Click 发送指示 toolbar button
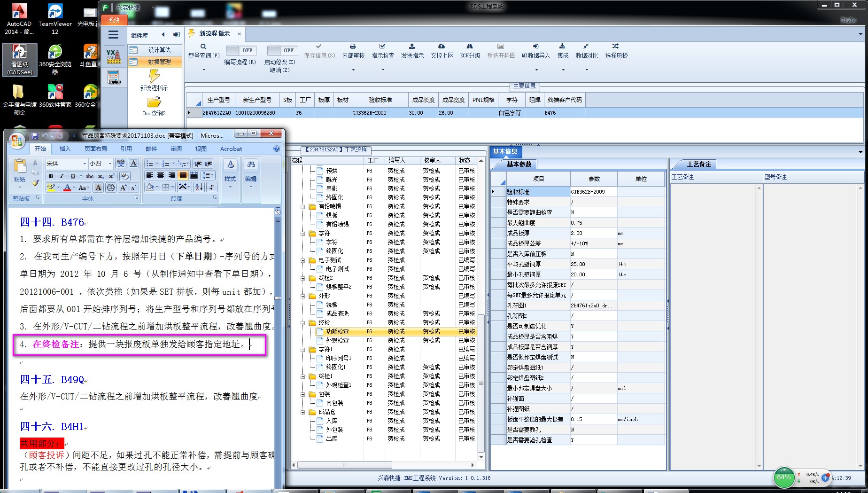This screenshot has width=868, height=493. 412,51
